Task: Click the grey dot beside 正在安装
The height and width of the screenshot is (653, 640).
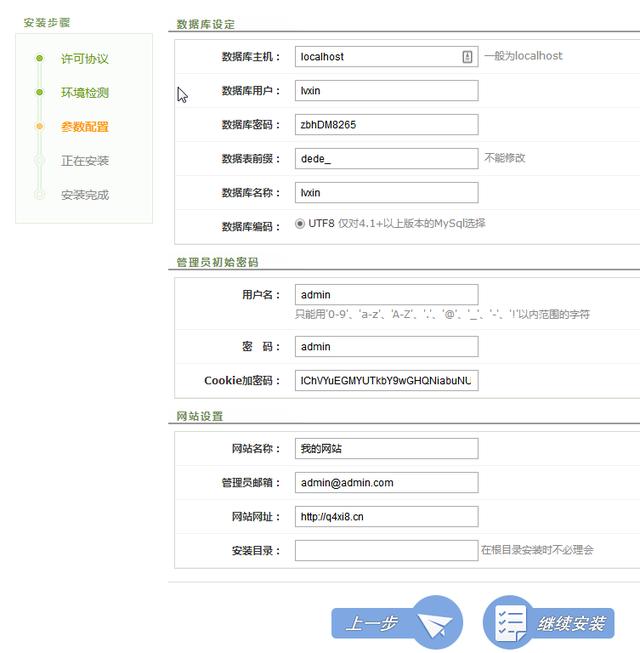Action: (39, 161)
